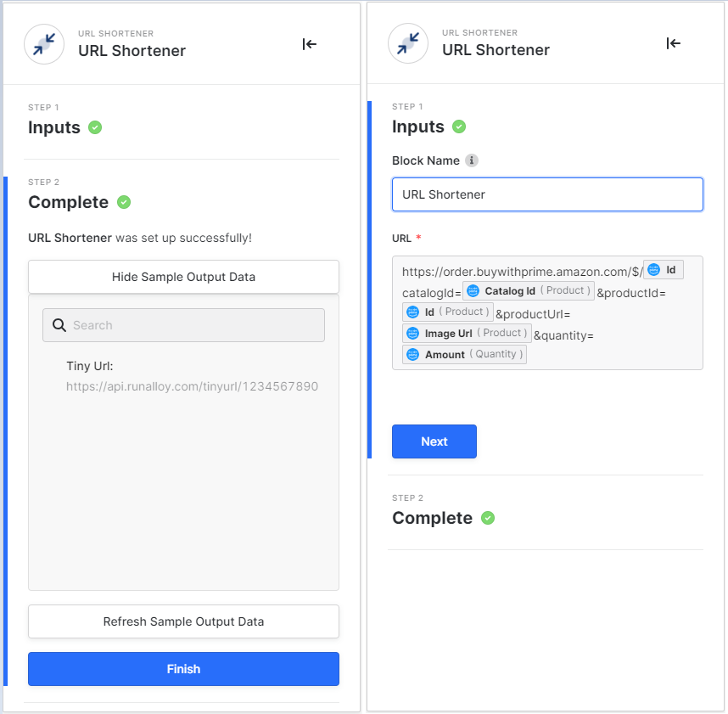Image resolution: width=728 pixels, height=714 pixels.
Task: Focus the sample output Search field
Action: point(195,325)
